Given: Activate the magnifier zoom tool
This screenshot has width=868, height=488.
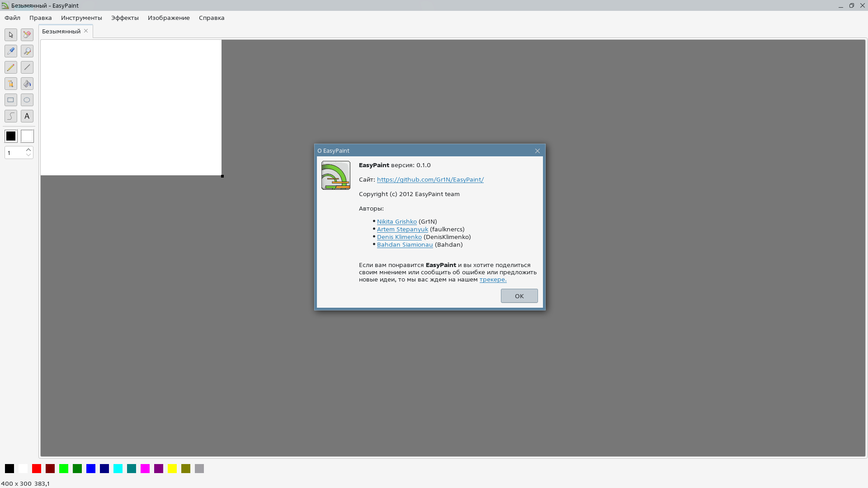Looking at the screenshot, I should coord(27,51).
